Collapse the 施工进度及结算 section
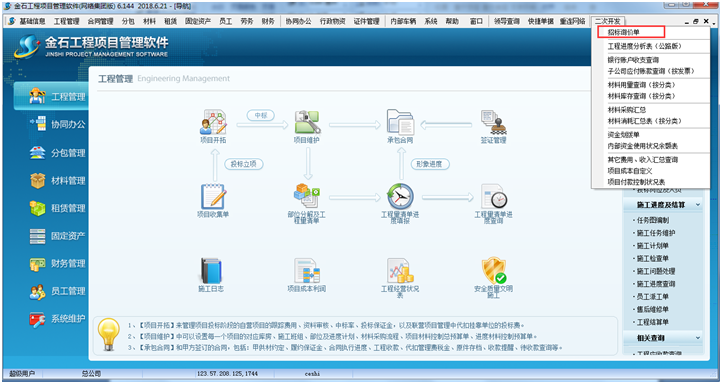 698,204
